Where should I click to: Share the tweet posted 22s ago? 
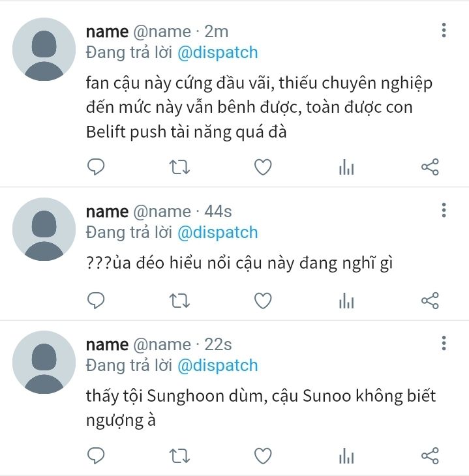click(x=430, y=456)
